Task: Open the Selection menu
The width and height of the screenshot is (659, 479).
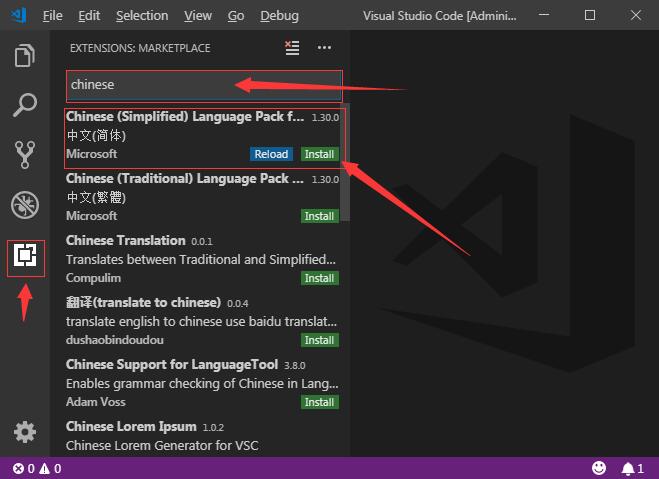Action: point(142,16)
